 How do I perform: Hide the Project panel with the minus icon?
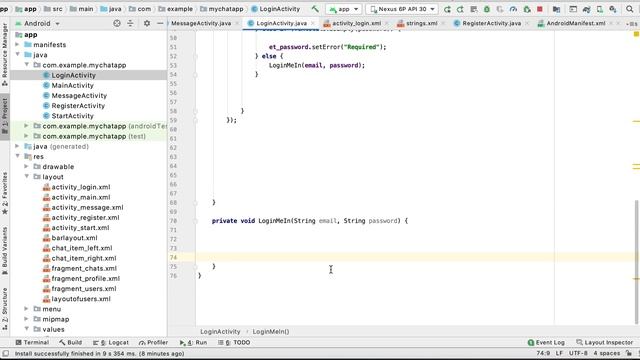tap(160, 23)
